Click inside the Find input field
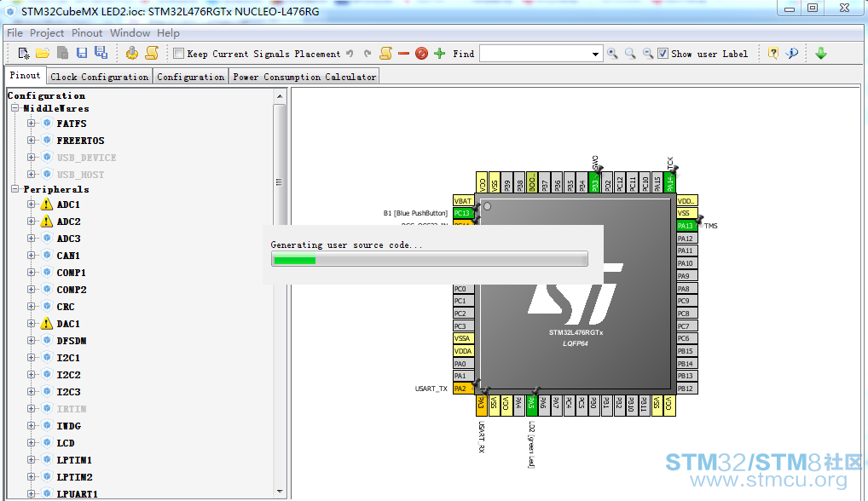The width and height of the screenshot is (868, 501). point(535,55)
